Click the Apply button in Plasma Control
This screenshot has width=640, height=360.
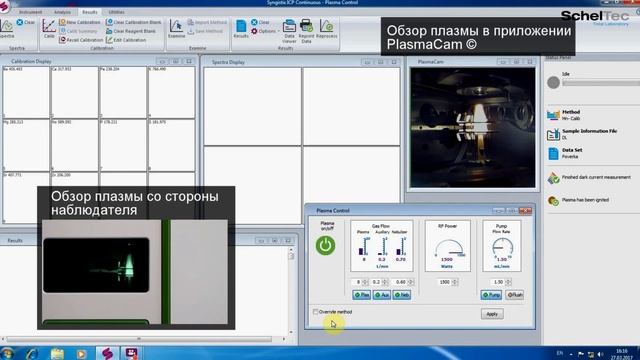click(x=492, y=314)
